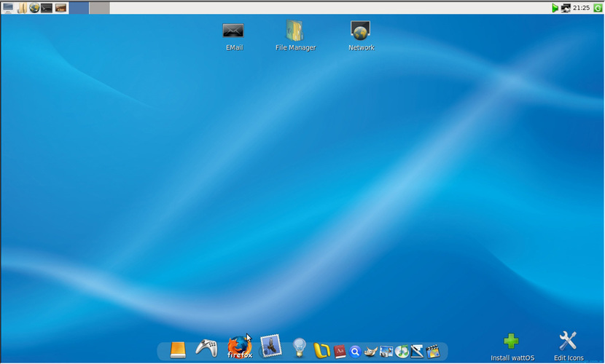Open the EMail desktop icon
This screenshot has width=605, height=364.
point(233,31)
